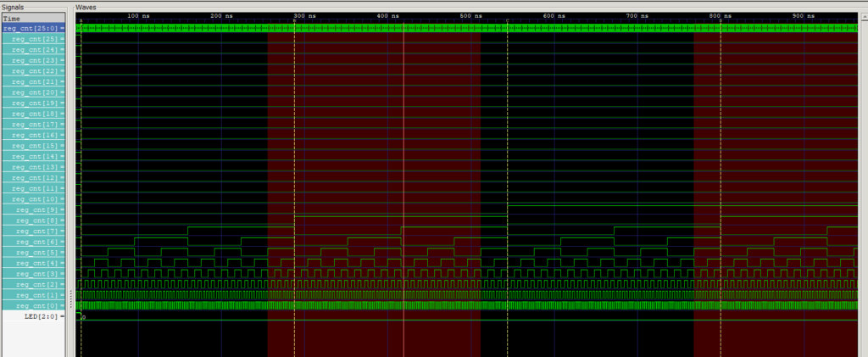Select the LED[2:0] signal
Screen dimensions: 868x357
point(33,316)
